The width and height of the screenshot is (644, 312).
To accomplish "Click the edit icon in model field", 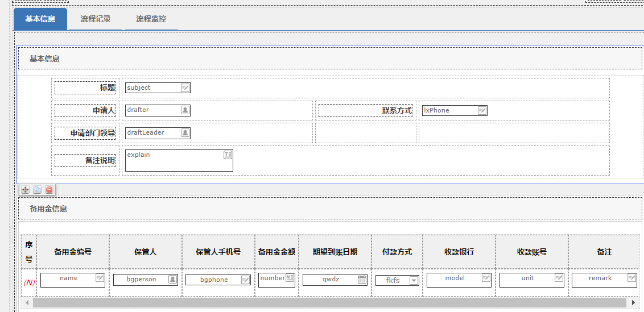I will pyautogui.click(x=486, y=278).
